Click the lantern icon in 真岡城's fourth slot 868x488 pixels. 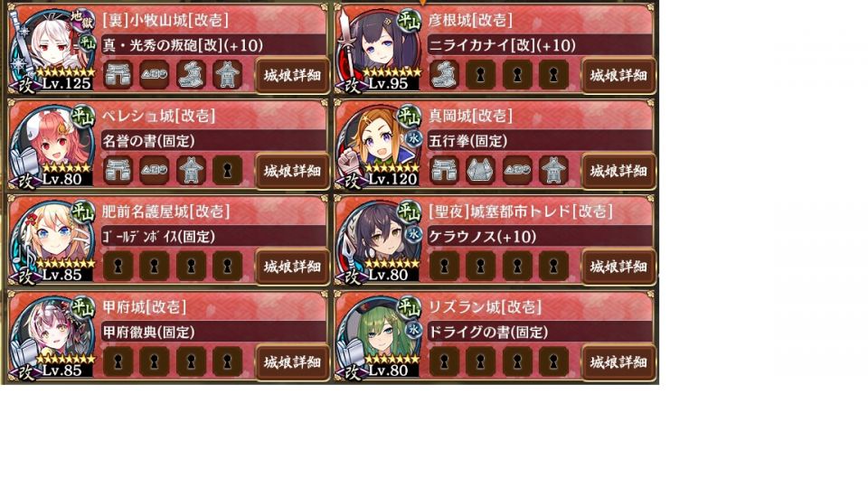[553, 171]
